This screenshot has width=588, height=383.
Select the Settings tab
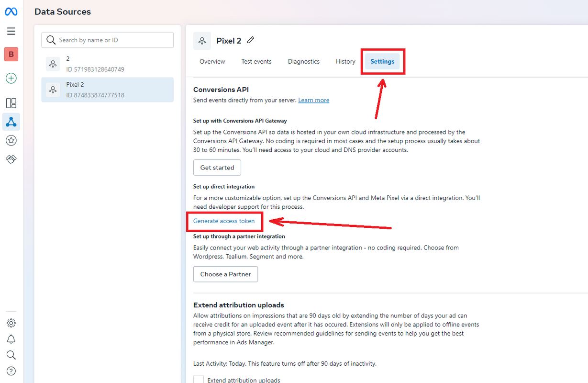click(382, 61)
